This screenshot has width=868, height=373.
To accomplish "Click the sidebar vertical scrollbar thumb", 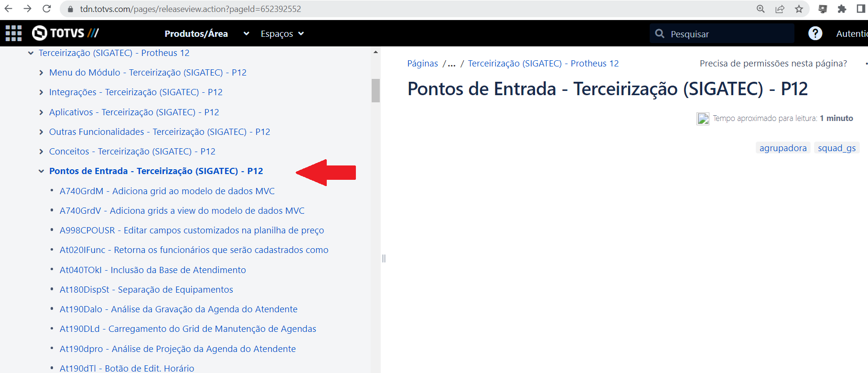I will [x=375, y=90].
